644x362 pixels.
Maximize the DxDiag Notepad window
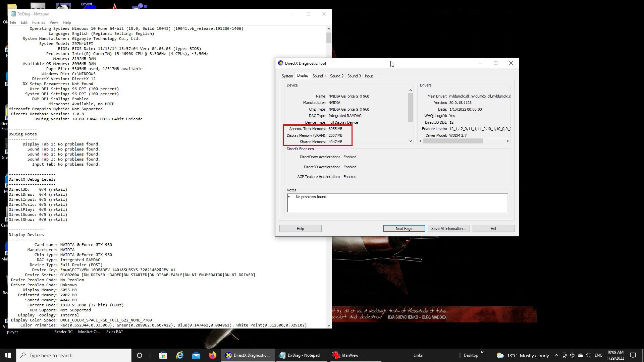[309, 14]
